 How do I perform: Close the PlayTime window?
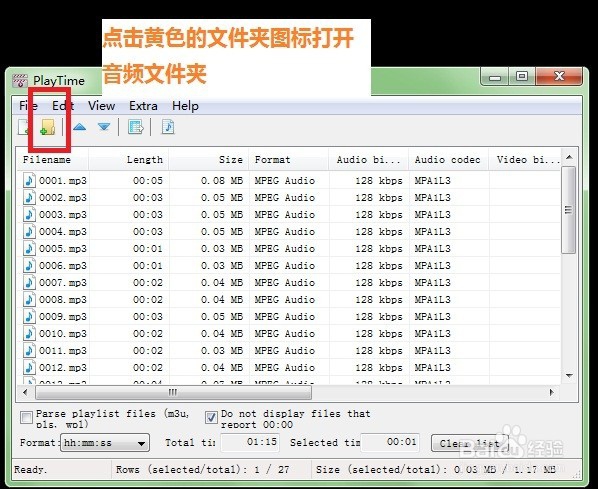pyautogui.click(x=559, y=76)
